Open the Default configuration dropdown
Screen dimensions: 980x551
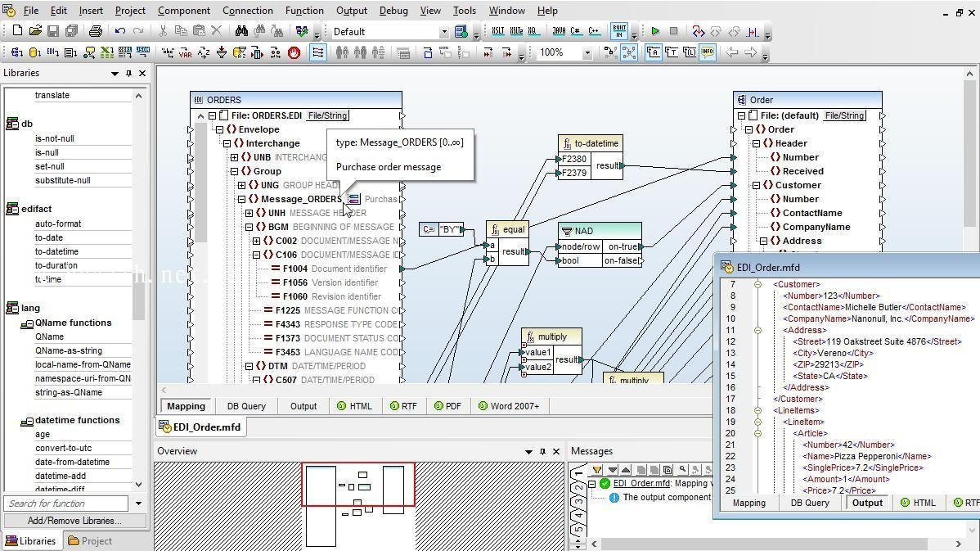click(444, 31)
